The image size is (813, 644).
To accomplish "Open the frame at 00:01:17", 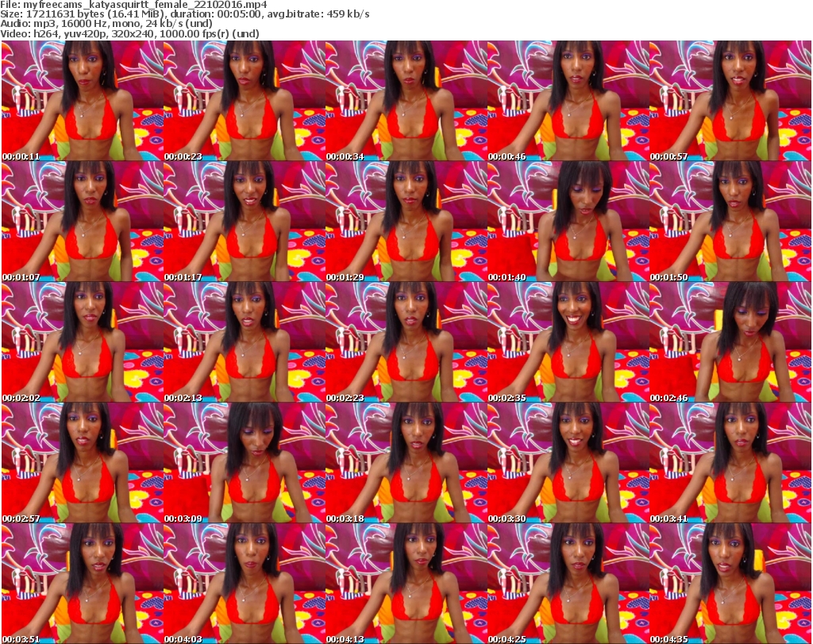I will click(x=245, y=222).
